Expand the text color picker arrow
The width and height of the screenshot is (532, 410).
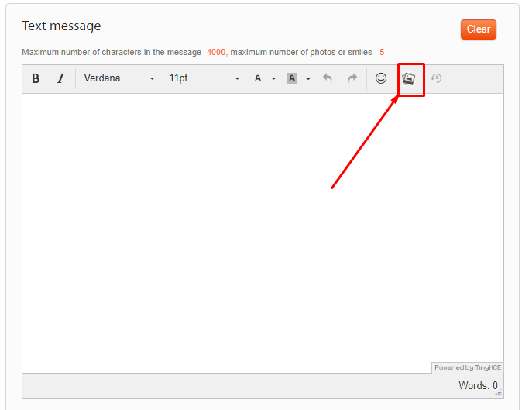(x=273, y=78)
